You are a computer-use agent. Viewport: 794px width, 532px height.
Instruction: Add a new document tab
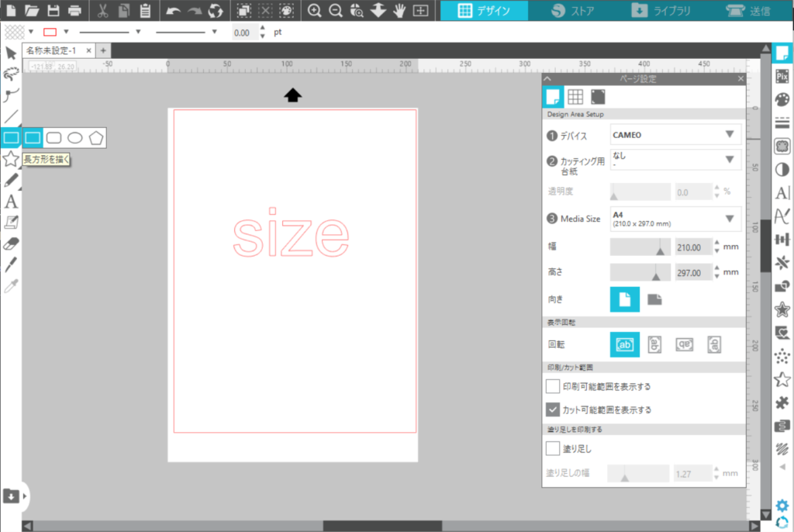[x=103, y=50]
